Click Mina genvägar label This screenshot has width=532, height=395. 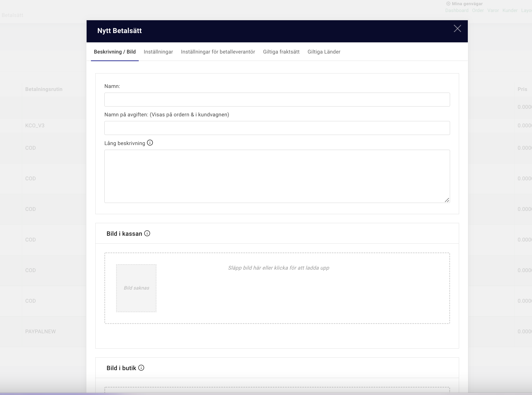click(467, 4)
